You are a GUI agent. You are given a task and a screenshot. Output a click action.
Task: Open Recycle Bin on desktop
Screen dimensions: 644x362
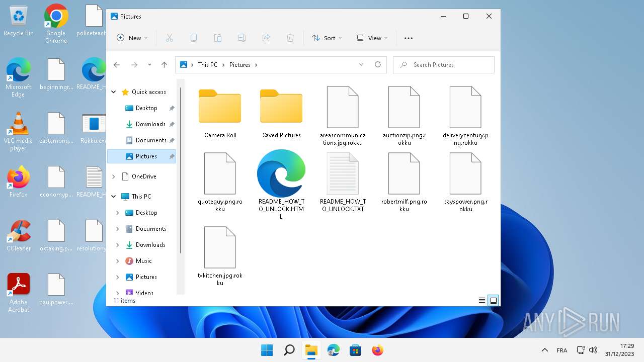19,21
